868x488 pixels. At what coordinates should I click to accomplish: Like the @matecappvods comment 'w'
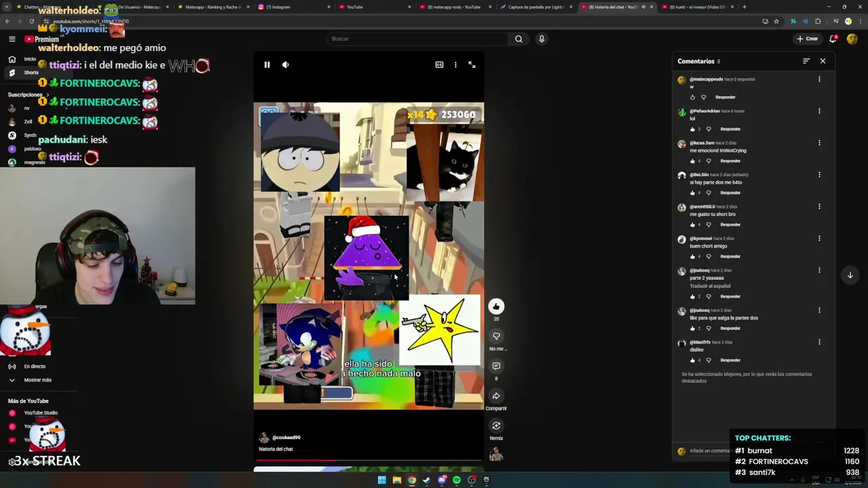pos(692,97)
